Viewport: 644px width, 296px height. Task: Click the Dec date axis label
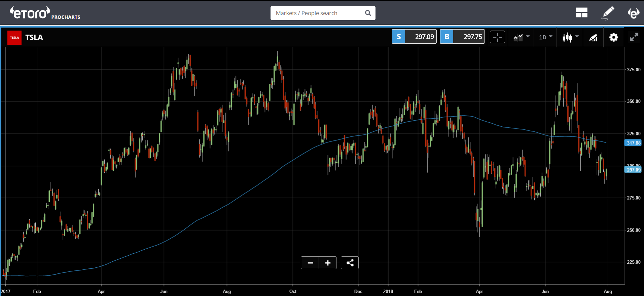pyautogui.click(x=358, y=291)
